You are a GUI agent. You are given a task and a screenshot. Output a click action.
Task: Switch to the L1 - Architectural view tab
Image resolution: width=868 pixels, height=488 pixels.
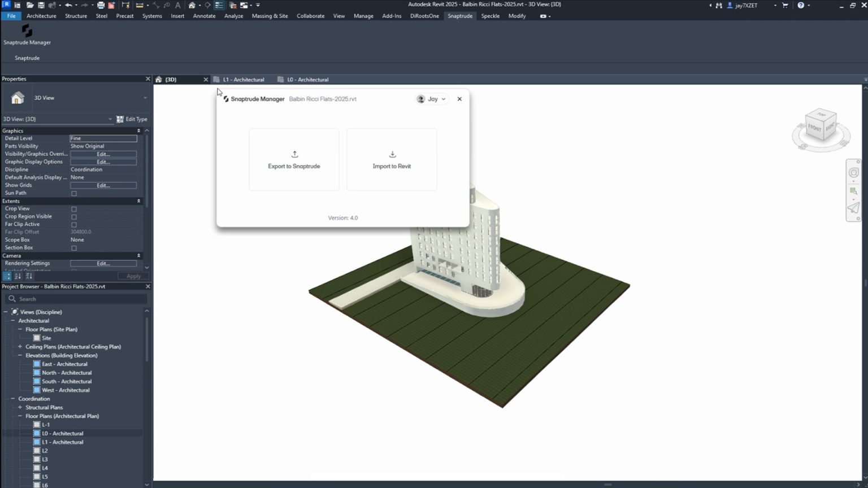click(x=243, y=80)
